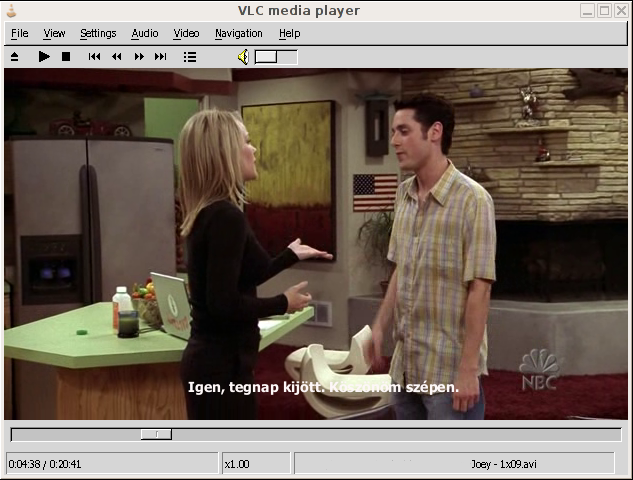Open the View menu
Image resolution: width=633 pixels, height=480 pixels.
click(x=54, y=33)
